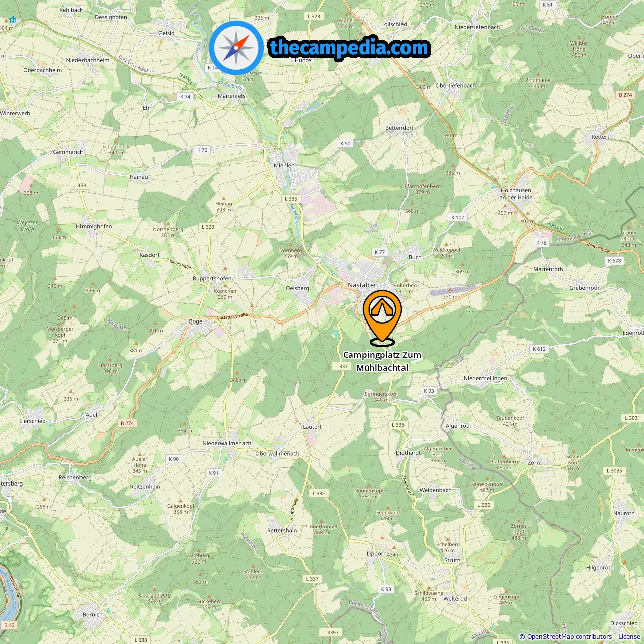Open the OpenStreetMap contributors link

point(569,637)
